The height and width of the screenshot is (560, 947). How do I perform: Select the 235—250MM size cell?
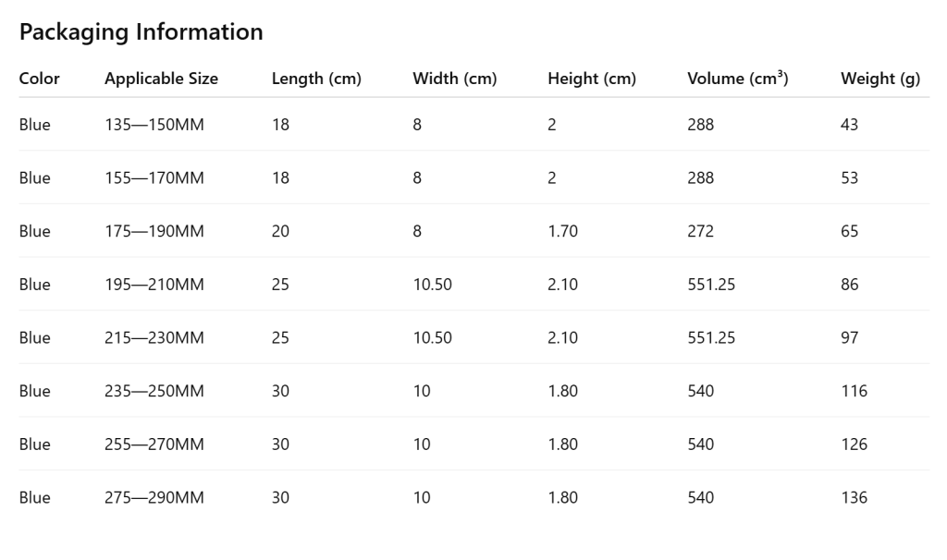[154, 391]
